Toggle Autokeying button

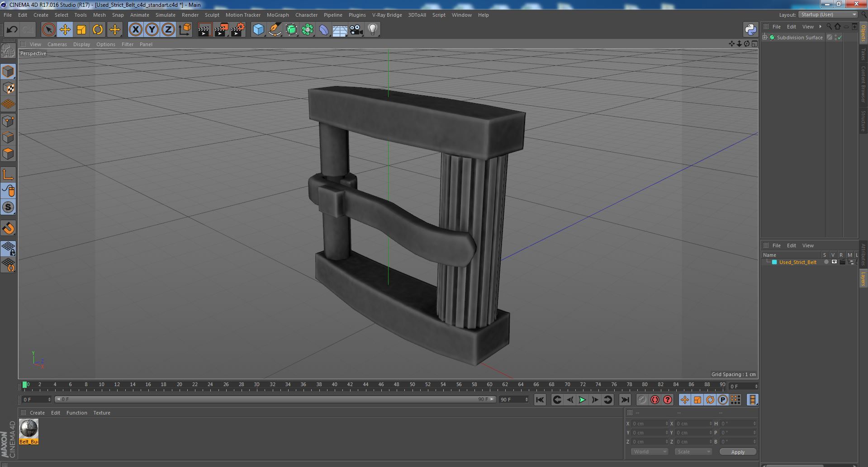pyautogui.click(x=655, y=400)
